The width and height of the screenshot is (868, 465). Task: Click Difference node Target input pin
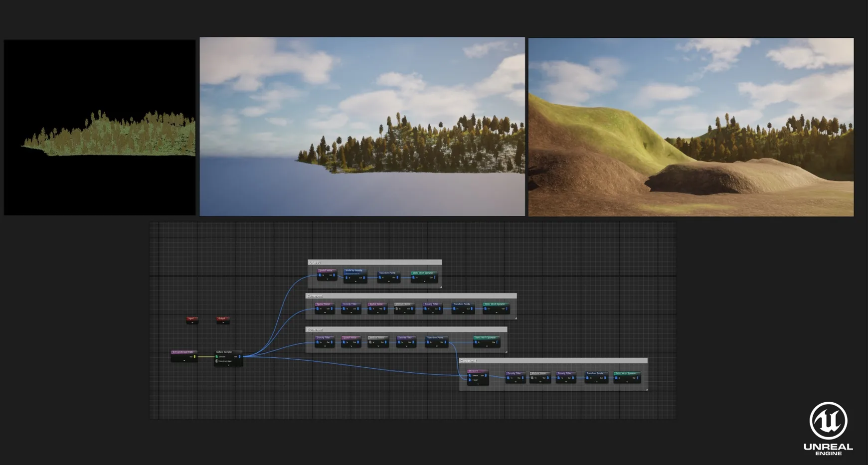click(x=470, y=380)
